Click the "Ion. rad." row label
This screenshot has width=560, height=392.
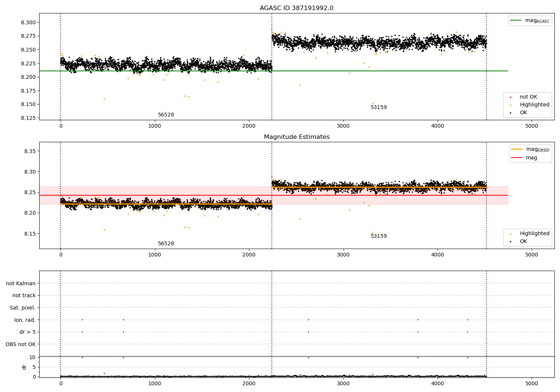coord(25,320)
